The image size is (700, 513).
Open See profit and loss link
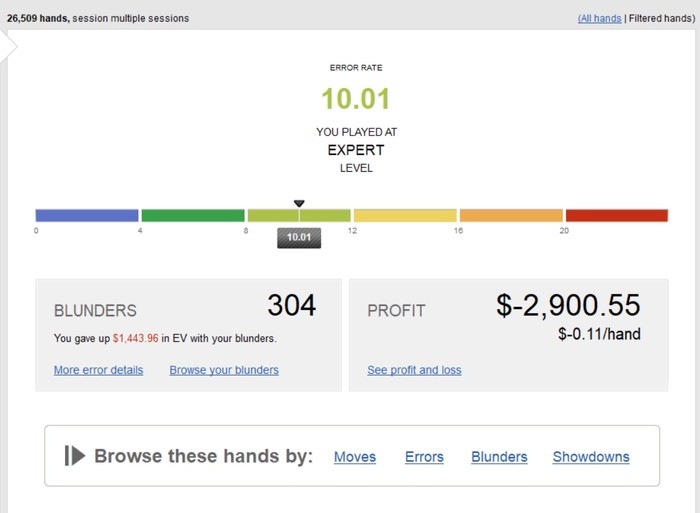(x=414, y=370)
